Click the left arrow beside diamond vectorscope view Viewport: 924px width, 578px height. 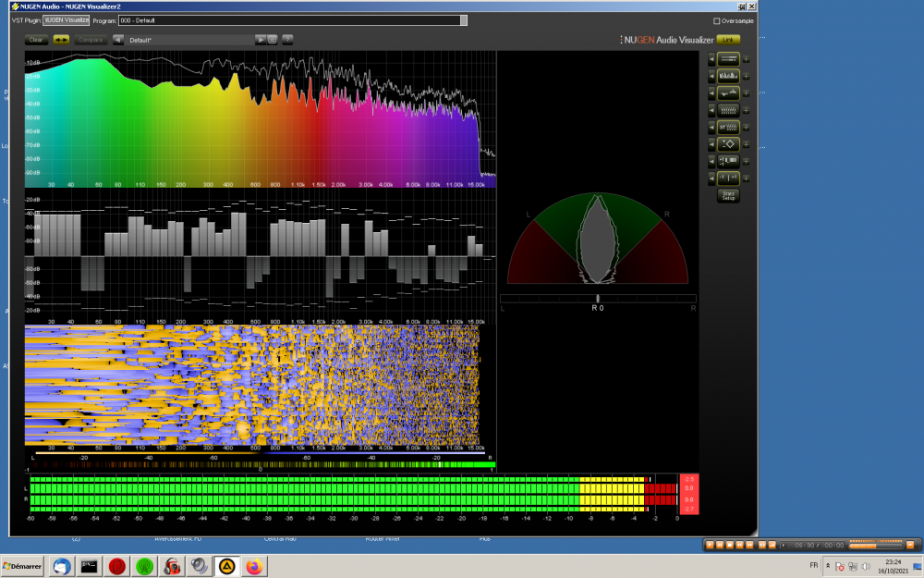pyautogui.click(x=711, y=144)
